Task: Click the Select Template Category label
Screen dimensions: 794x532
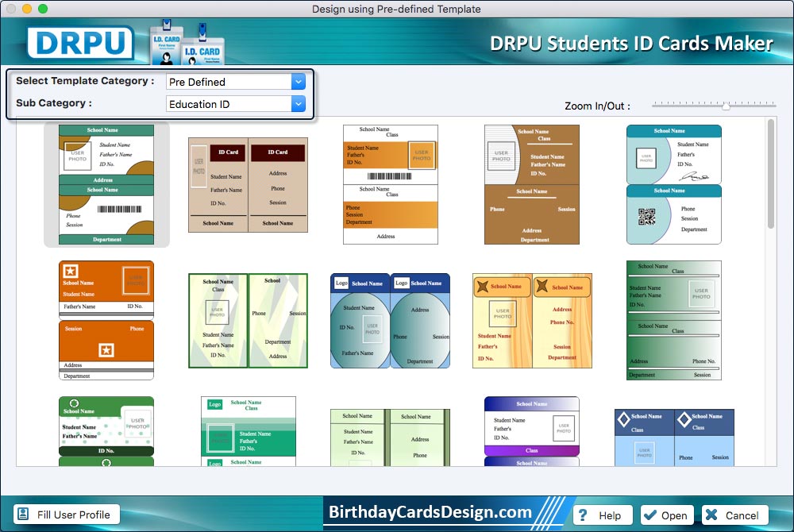Action: [85, 80]
